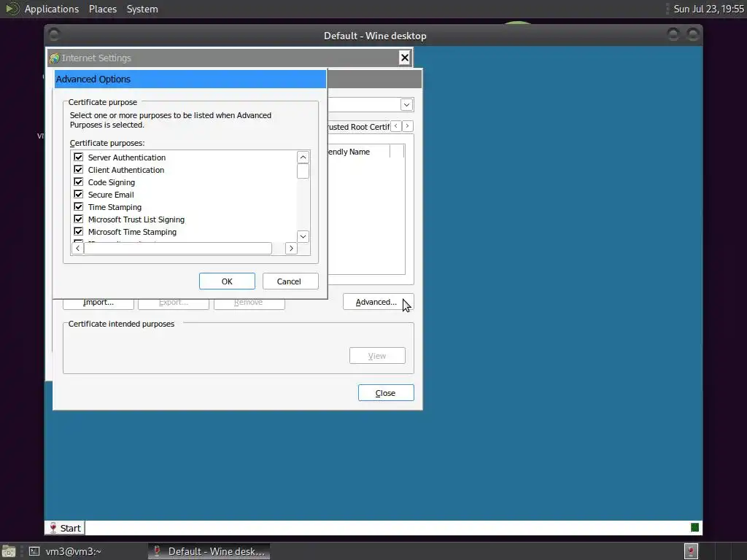Untick the Time Stamping checkbox
This screenshot has width=747, height=560.
tap(79, 206)
